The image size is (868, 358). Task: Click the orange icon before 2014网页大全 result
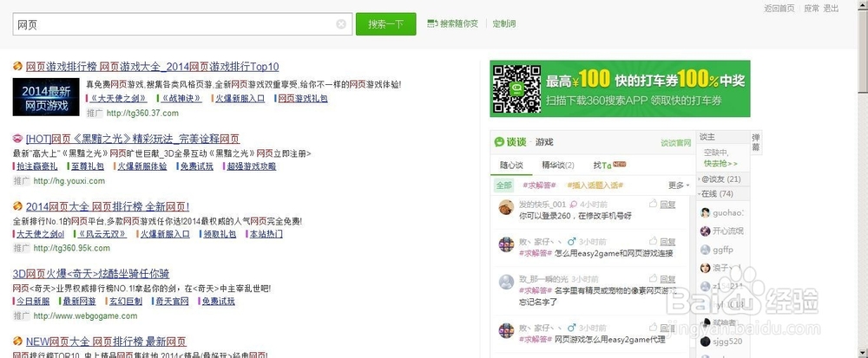click(17, 206)
